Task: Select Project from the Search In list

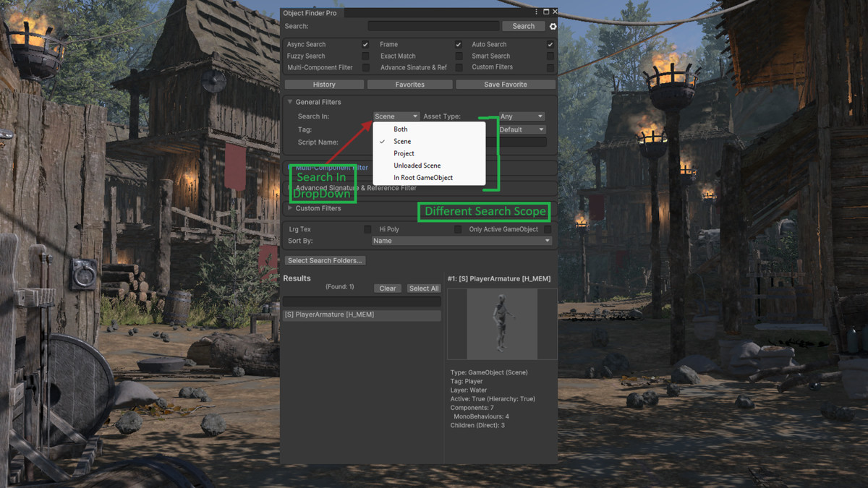Action: [x=404, y=153]
